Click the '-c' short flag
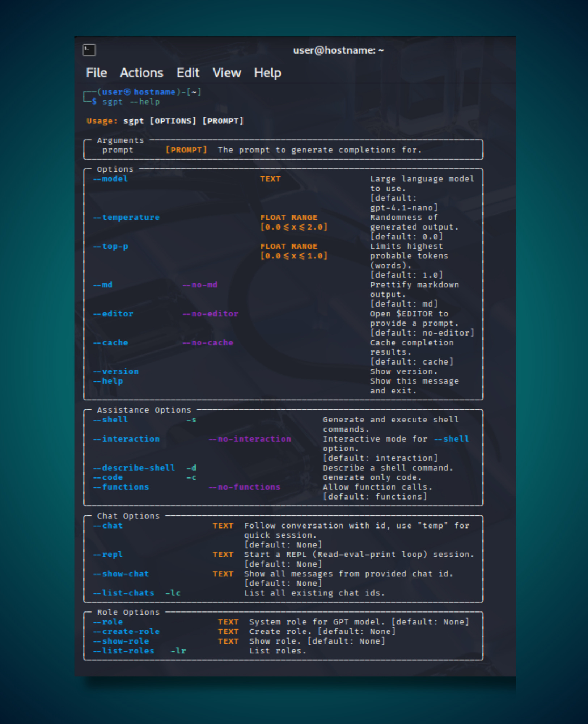The height and width of the screenshot is (724, 588). (x=191, y=478)
